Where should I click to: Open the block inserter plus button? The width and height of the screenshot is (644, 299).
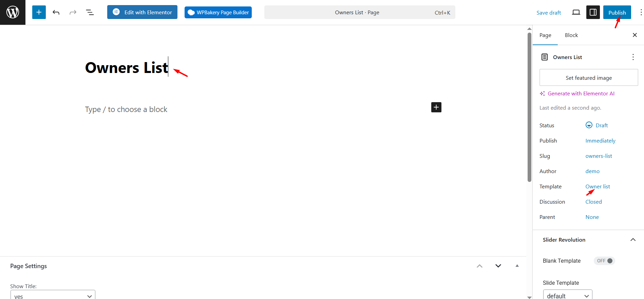pyautogui.click(x=39, y=12)
